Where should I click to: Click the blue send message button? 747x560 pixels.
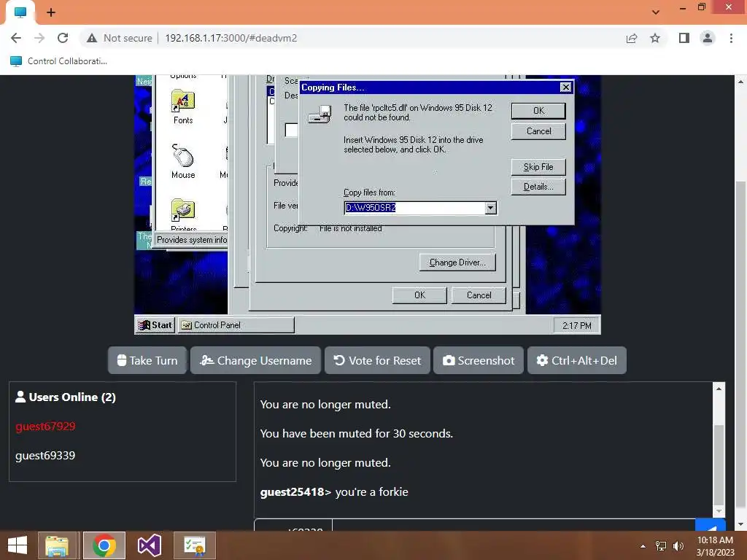(x=711, y=525)
